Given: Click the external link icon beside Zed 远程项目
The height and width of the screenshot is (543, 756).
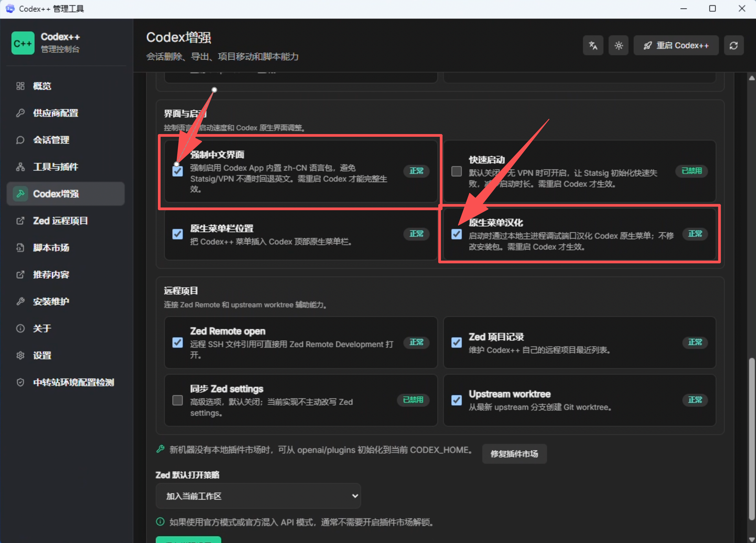Looking at the screenshot, I should (20, 221).
